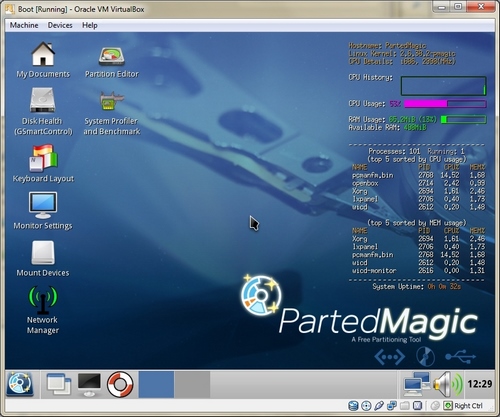500x417 pixels.
Task: Click the lifebuoy help icon in panel
Action: click(x=120, y=384)
